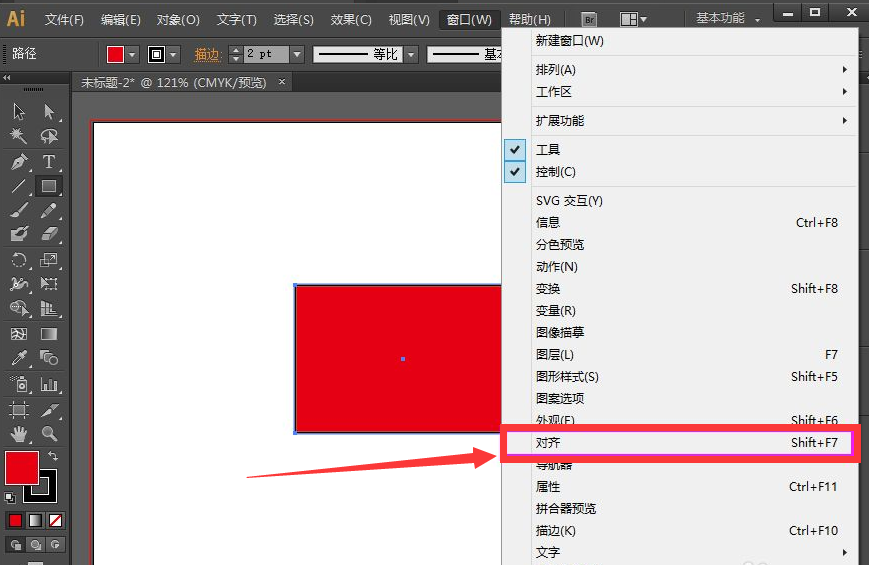Close the 未标题-2 document tab

click(x=282, y=82)
